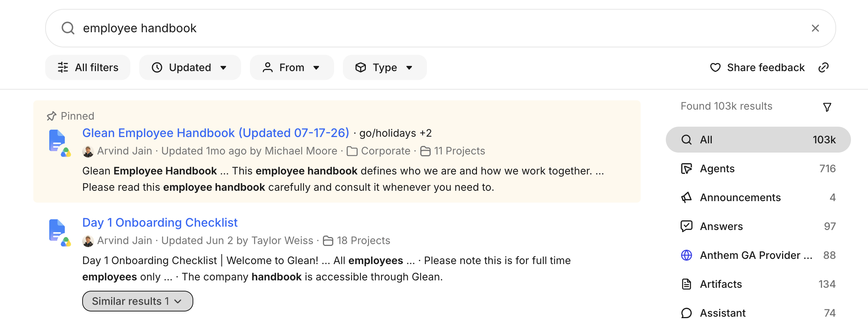
Task: Click the go/holidays shortlink
Action: tap(388, 133)
